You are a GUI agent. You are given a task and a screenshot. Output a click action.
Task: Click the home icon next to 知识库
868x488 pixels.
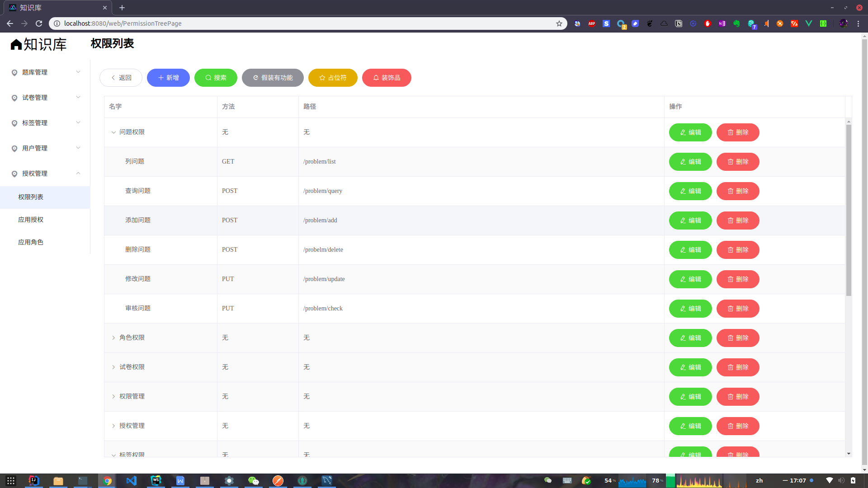point(16,44)
